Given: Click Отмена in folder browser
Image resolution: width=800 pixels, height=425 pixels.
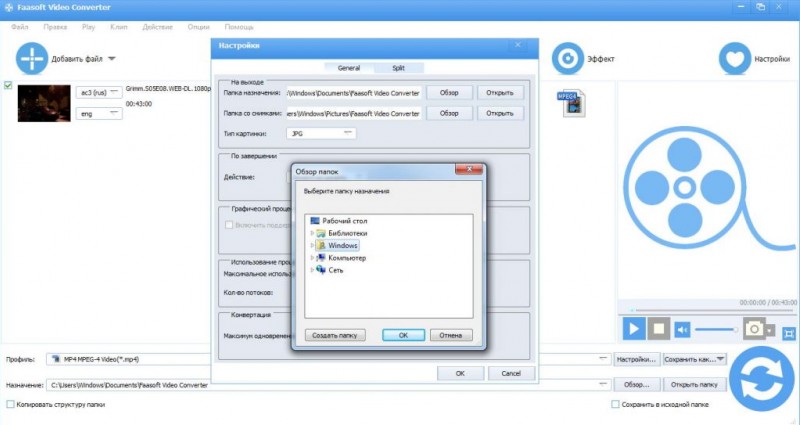Looking at the screenshot, I should tap(451, 335).
